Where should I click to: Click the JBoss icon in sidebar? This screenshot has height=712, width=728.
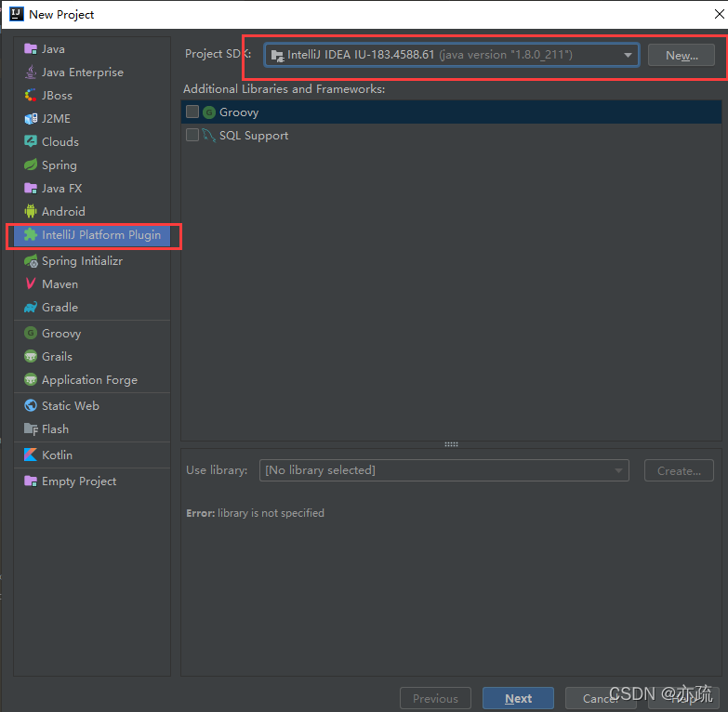click(x=31, y=95)
